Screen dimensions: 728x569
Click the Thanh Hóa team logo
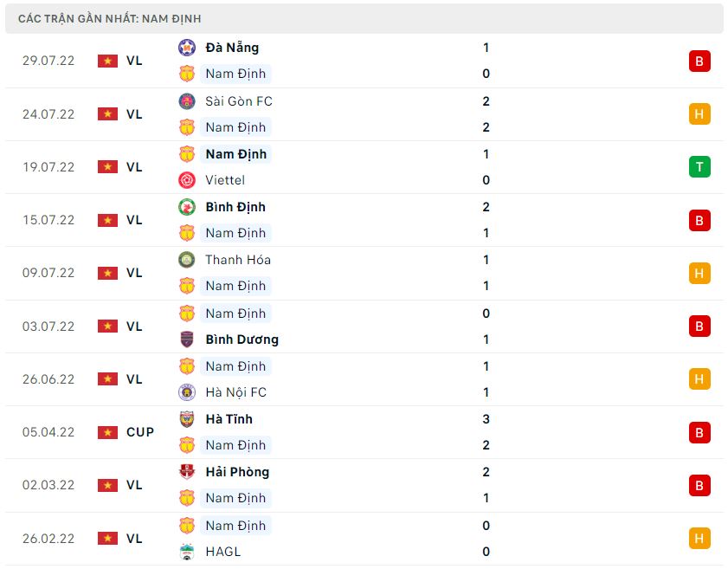click(187, 260)
